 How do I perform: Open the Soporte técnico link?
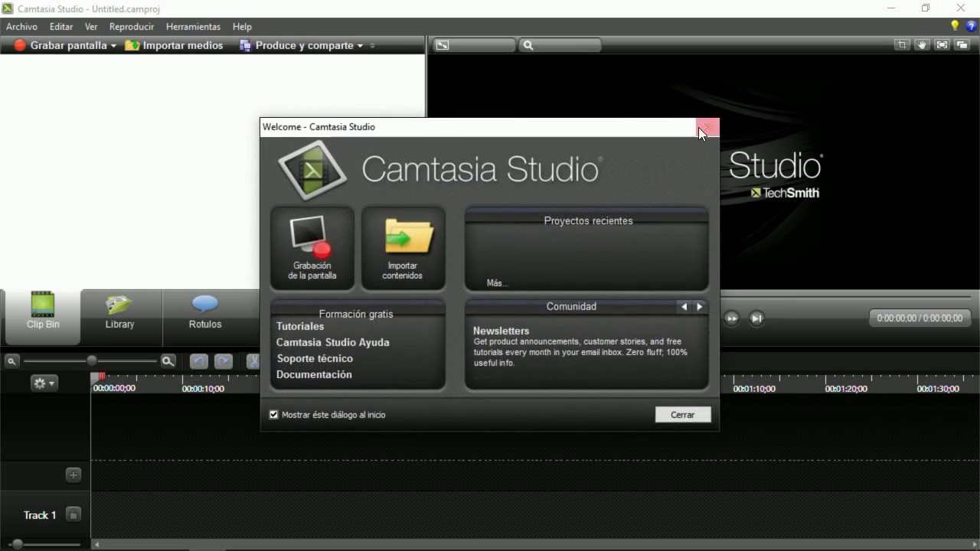click(x=315, y=358)
